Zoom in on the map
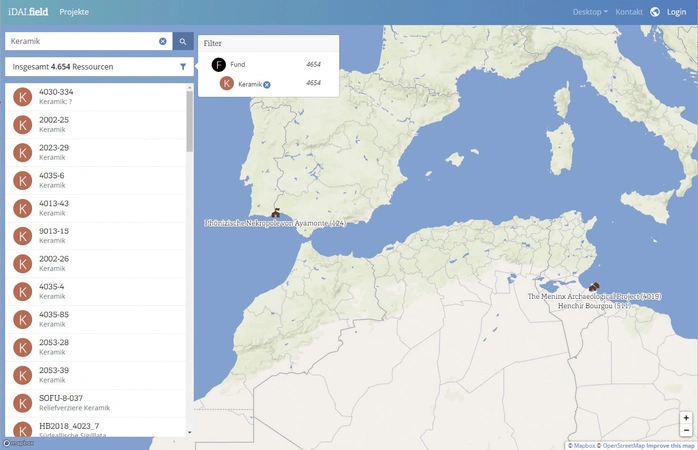 [x=686, y=418]
